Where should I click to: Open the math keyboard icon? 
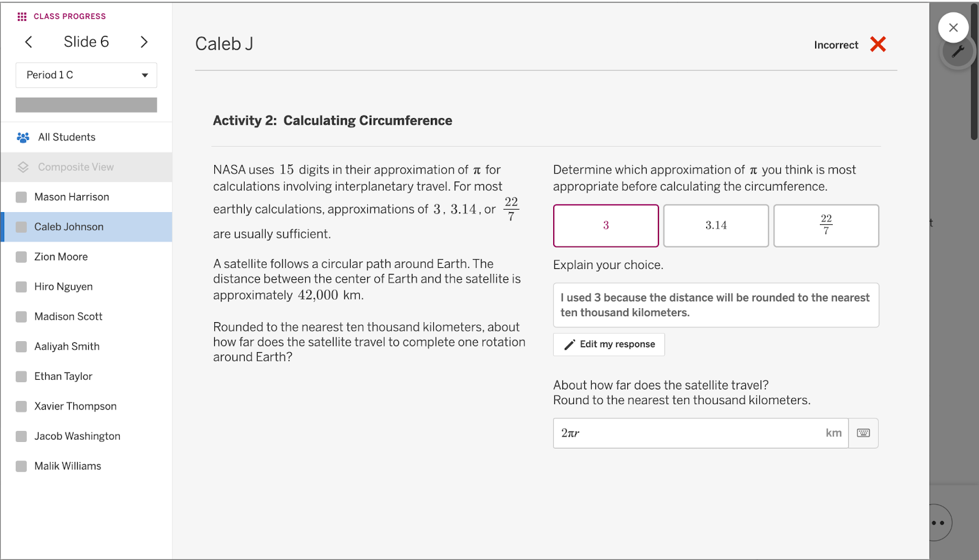pos(863,433)
